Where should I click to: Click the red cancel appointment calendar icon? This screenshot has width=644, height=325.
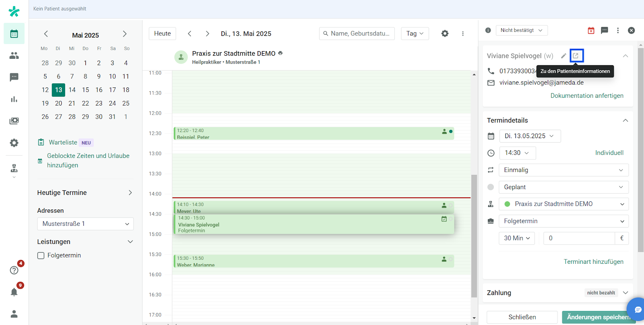coord(591,31)
